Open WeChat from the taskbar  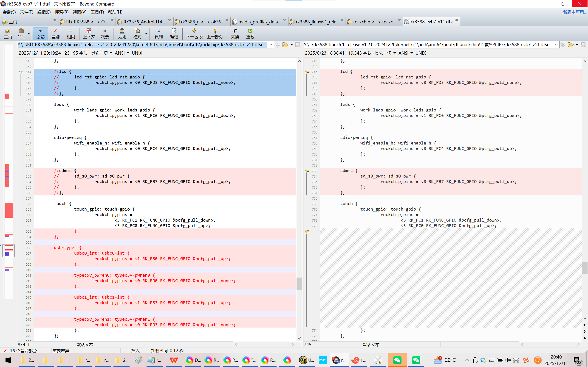coord(397,360)
